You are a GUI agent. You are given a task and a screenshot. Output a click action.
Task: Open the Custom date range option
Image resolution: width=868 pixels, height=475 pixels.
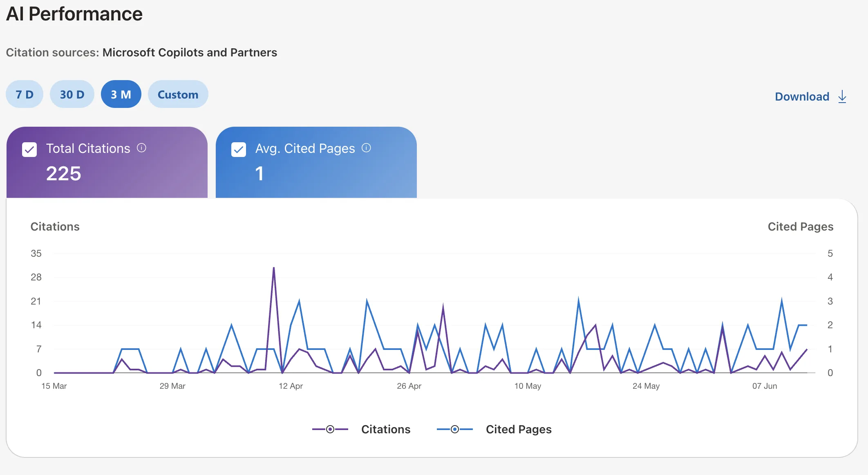coord(178,94)
